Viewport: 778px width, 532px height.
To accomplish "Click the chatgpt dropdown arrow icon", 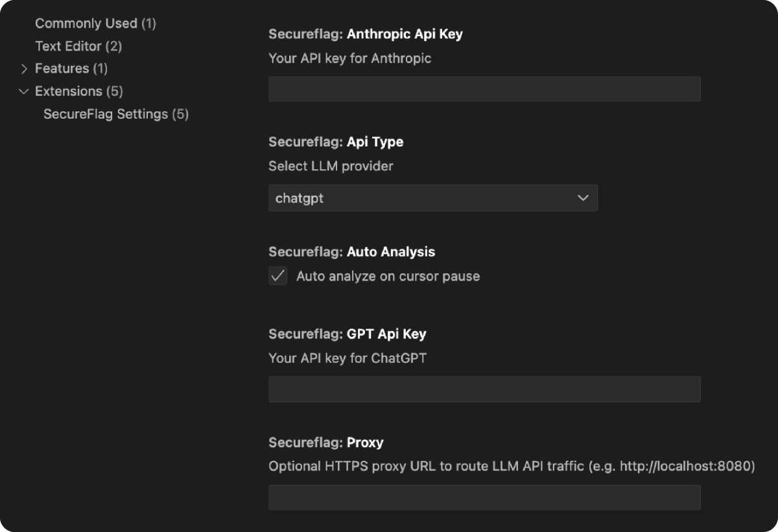I will 583,198.
